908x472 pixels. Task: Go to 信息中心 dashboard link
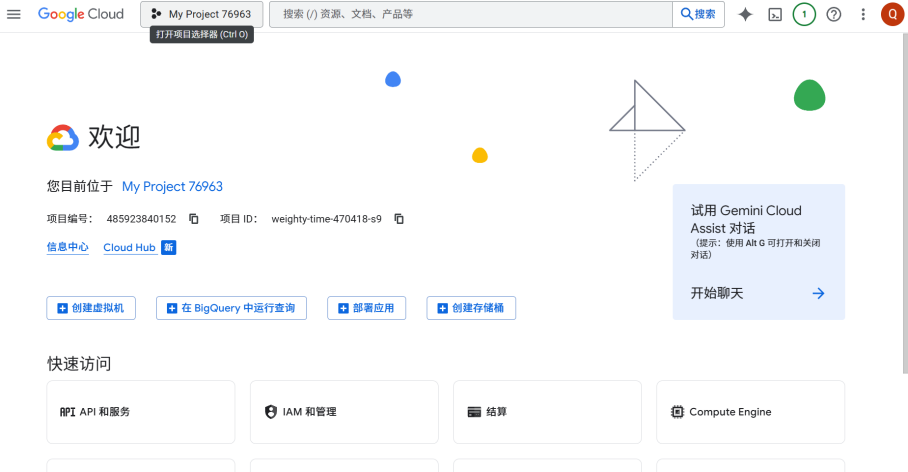(67, 247)
